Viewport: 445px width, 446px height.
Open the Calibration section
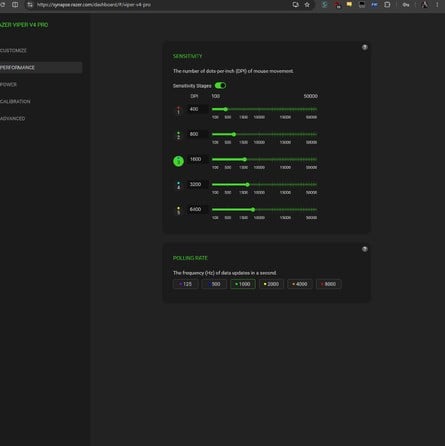point(15,101)
